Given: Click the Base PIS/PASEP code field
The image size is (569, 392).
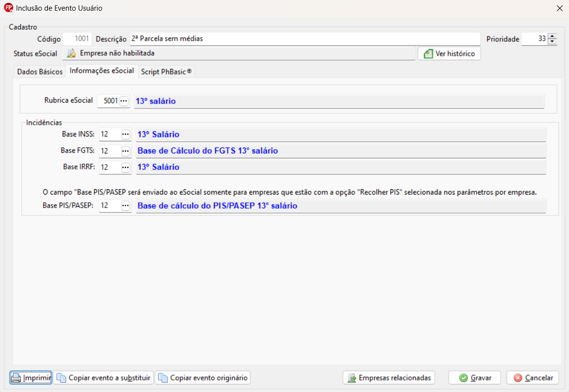Looking at the screenshot, I should (110, 206).
